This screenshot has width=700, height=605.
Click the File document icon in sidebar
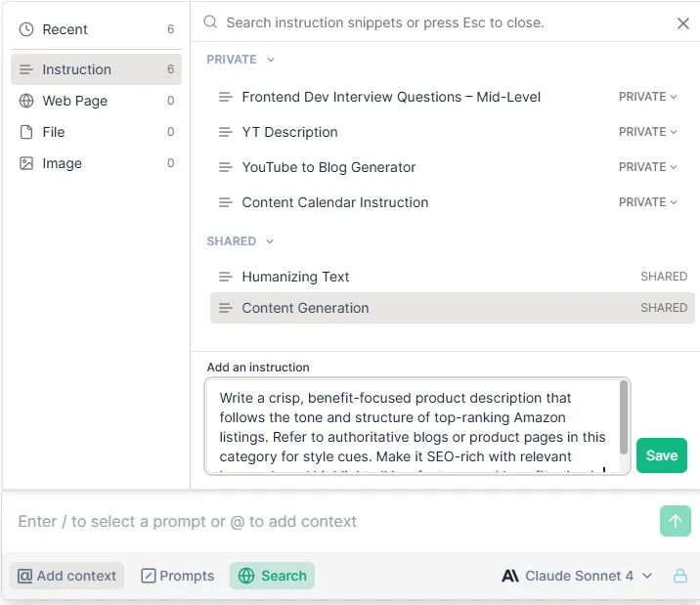26,132
